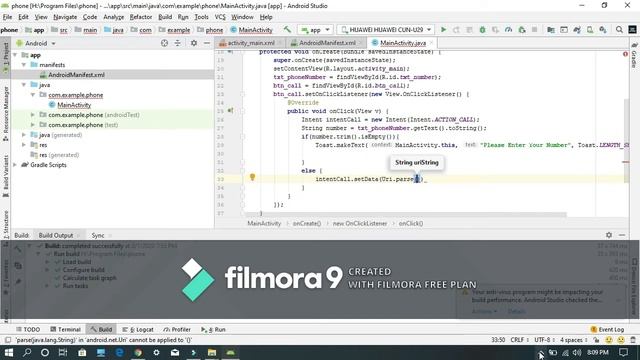Click the Make Project hammer icon
Image resolution: width=640 pixels, height=360 pixels.
coord(287,30)
